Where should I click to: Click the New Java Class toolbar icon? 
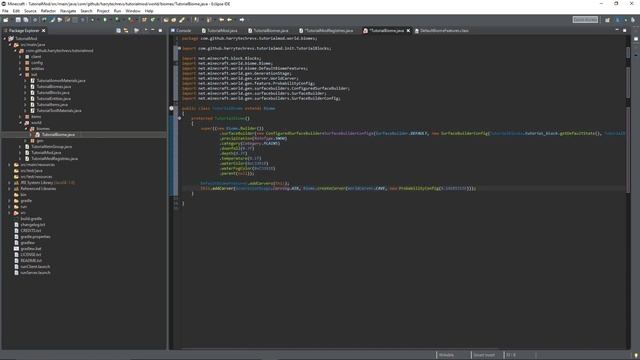click(153, 20)
